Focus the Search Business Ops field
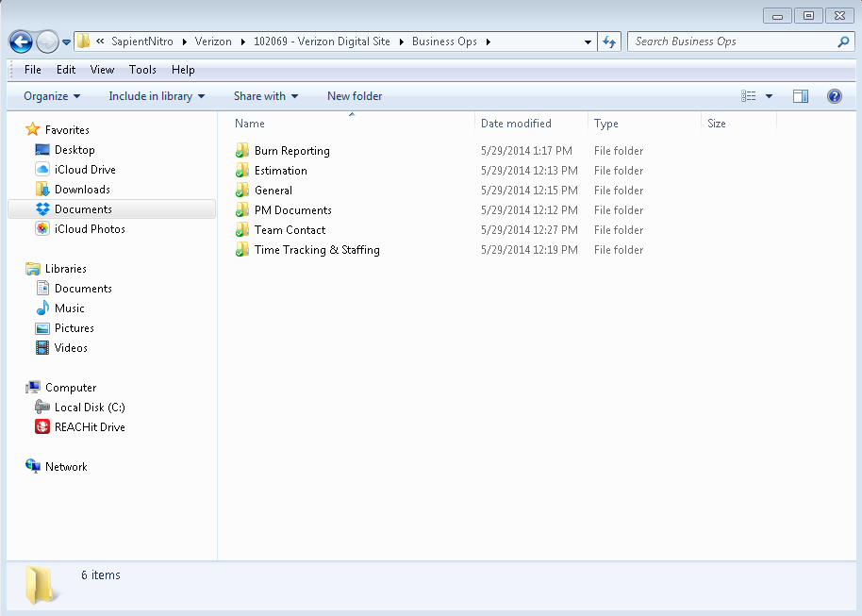 pyautogui.click(x=740, y=42)
